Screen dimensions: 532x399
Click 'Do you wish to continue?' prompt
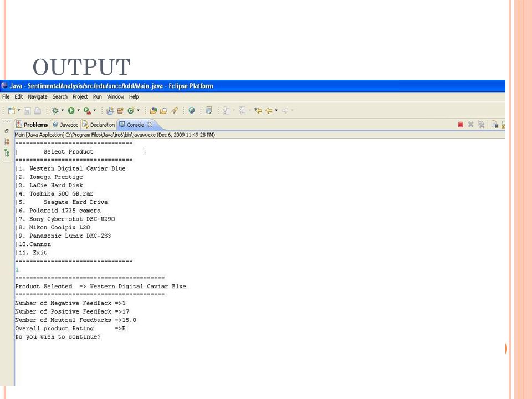tap(58, 337)
